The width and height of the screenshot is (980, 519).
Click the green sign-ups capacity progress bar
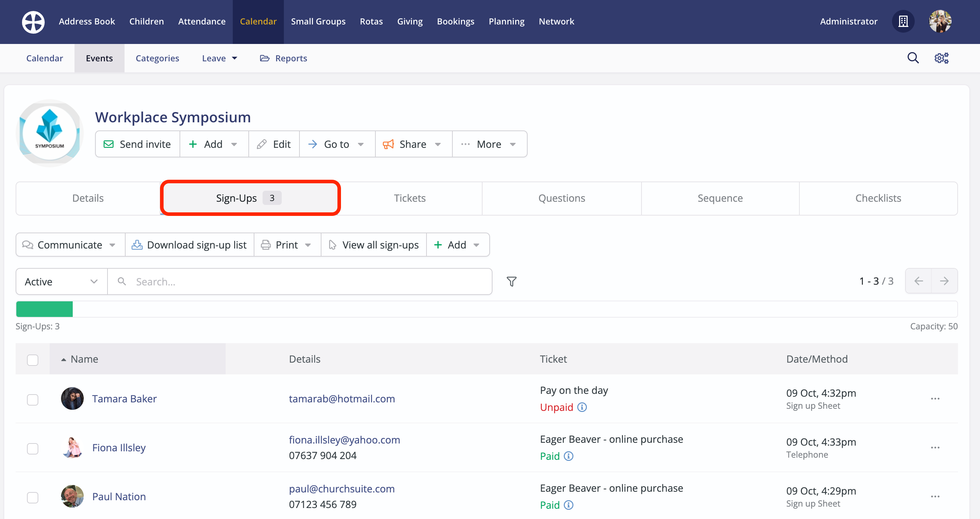(44, 309)
